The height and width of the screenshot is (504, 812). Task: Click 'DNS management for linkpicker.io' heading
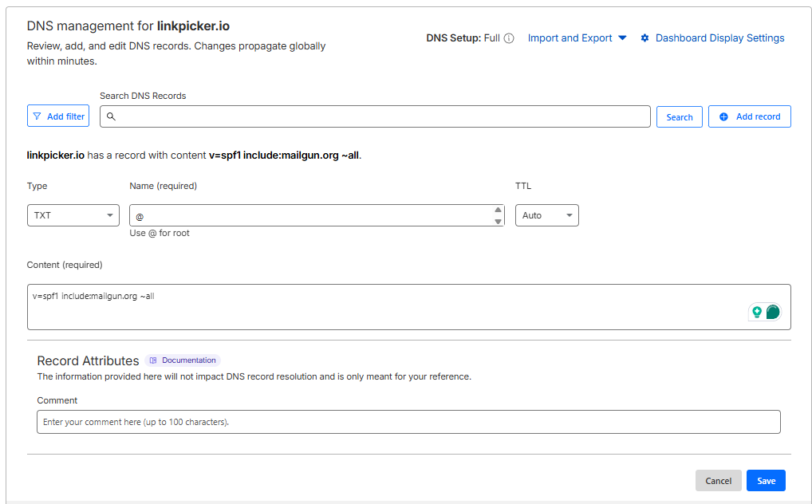(x=128, y=26)
